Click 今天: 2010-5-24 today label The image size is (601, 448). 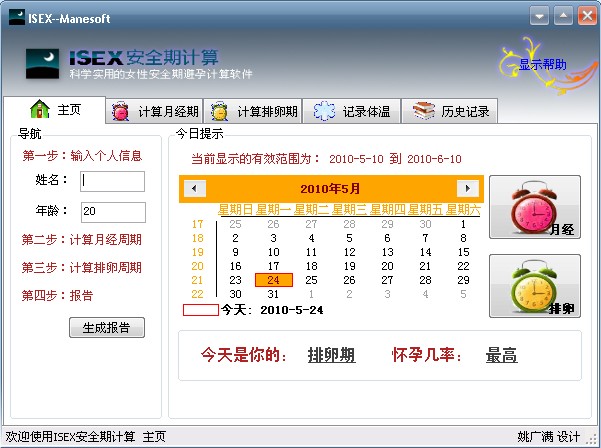pos(272,310)
